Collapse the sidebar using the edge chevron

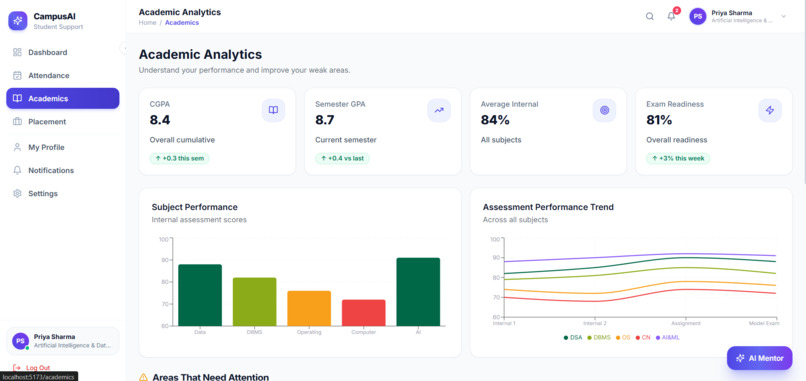[x=123, y=48]
